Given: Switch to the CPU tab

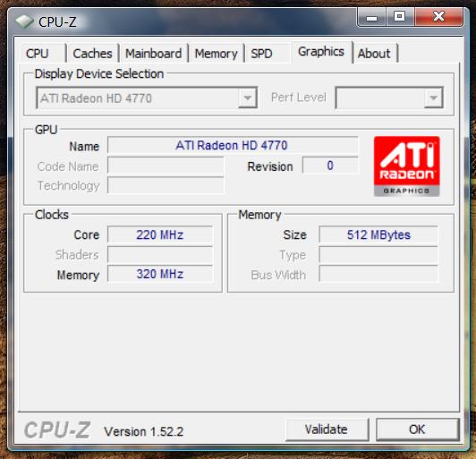Looking at the screenshot, I should point(44,54).
